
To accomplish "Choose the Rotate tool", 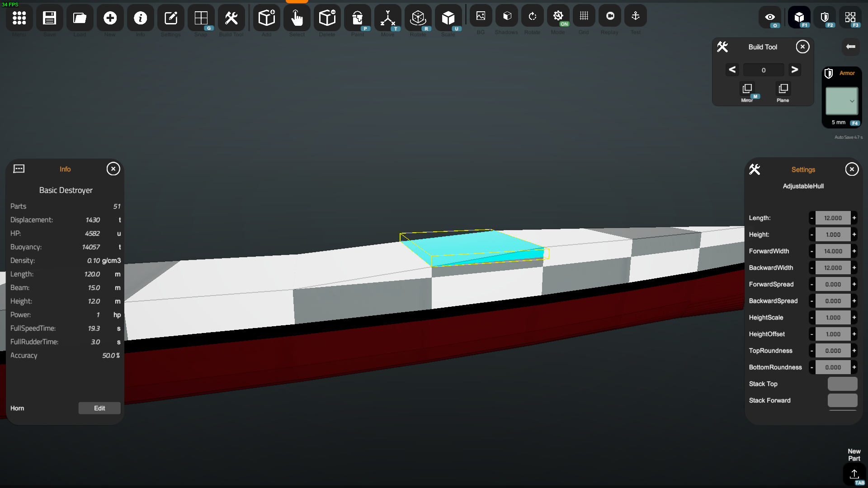I will pyautogui.click(x=418, y=18).
